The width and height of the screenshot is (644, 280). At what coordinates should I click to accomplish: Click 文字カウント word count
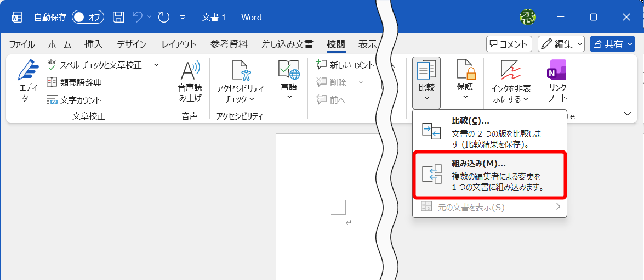[x=74, y=100]
